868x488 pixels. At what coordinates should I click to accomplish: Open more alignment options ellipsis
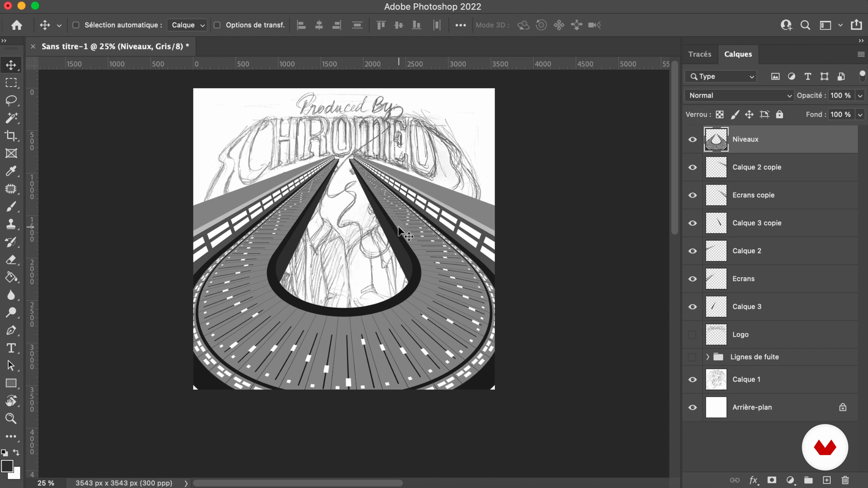(x=460, y=25)
